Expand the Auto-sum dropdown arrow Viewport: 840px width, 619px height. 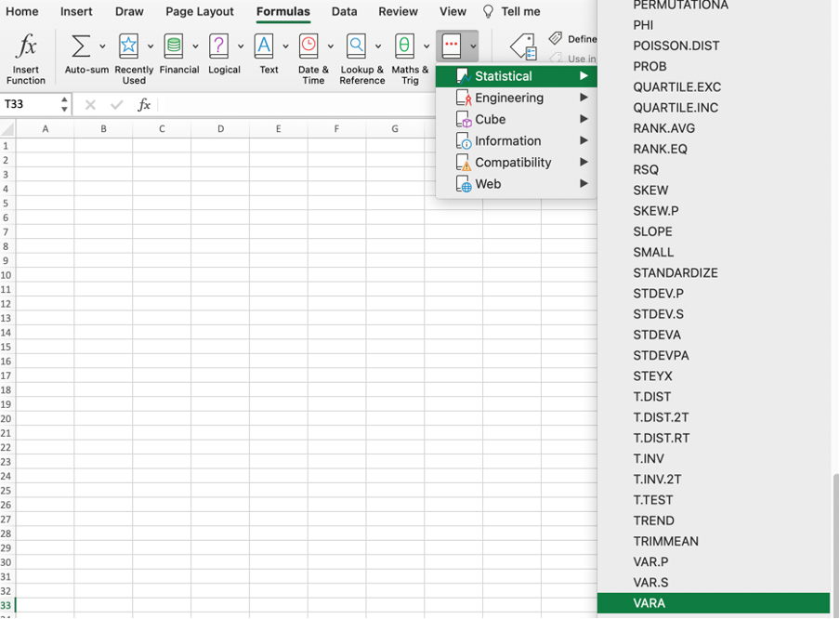[102, 46]
